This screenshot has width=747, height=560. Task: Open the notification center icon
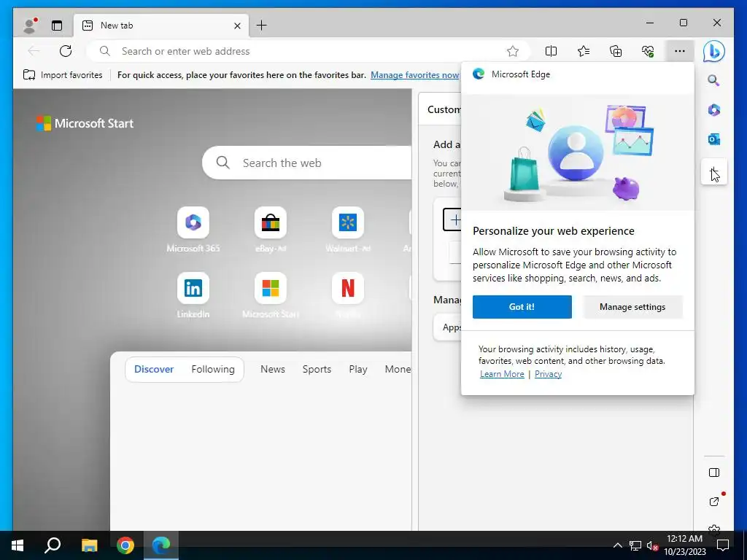point(723,545)
